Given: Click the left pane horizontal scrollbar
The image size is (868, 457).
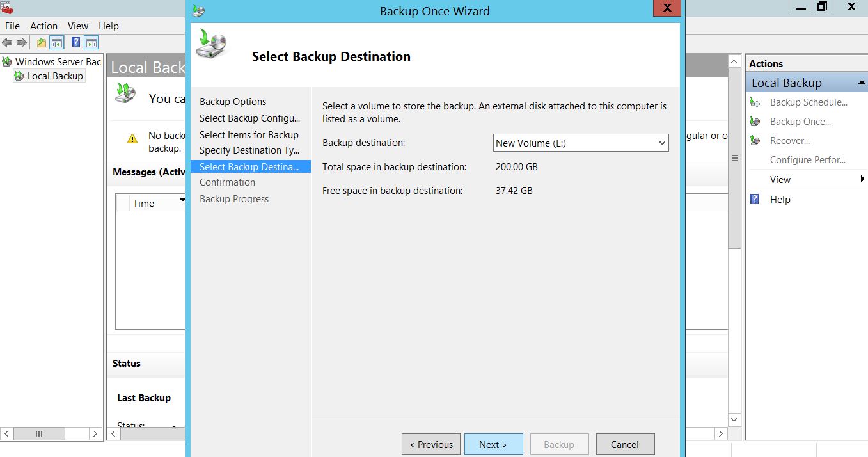Looking at the screenshot, I should [x=39, y=433].
